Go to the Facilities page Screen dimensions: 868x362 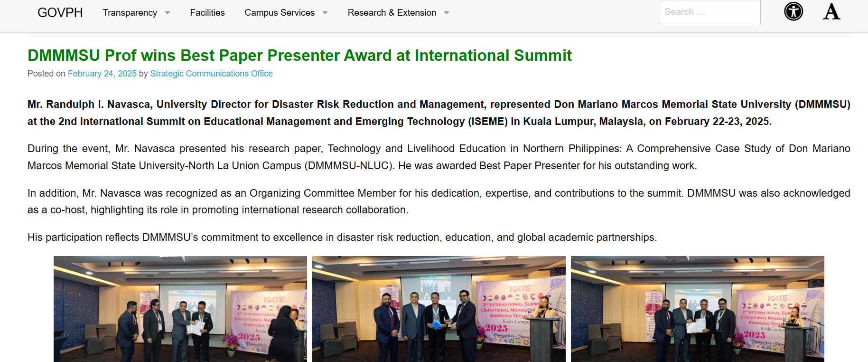pos(207,13)
